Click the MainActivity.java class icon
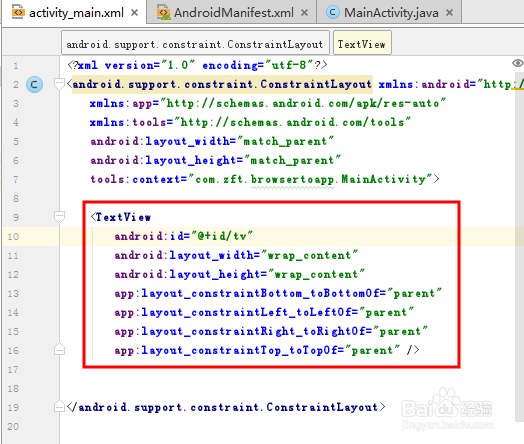524x444 pixels. click(333, 12)
